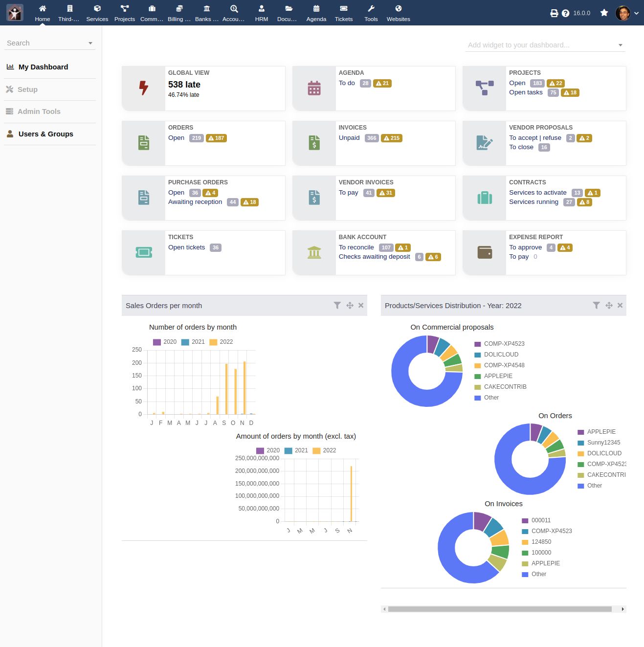Open the help question mark icon
644x647 pixels.
[565, 13]
